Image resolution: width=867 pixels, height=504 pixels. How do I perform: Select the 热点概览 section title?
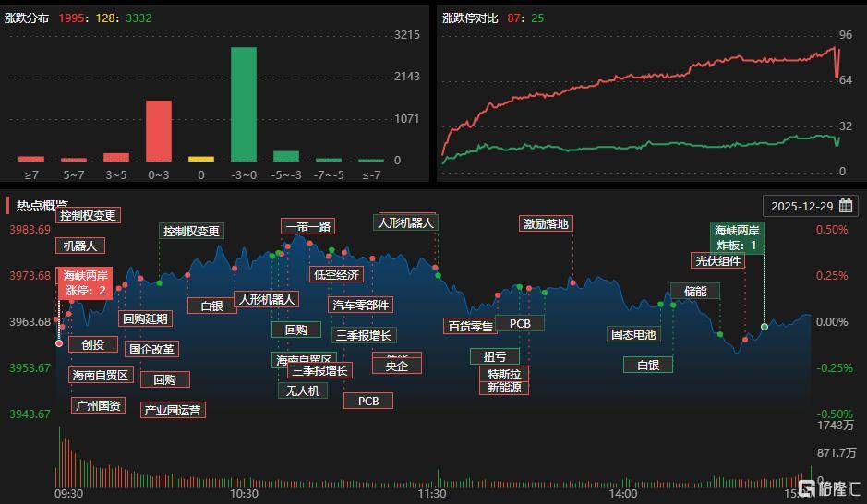coord(42,205)
